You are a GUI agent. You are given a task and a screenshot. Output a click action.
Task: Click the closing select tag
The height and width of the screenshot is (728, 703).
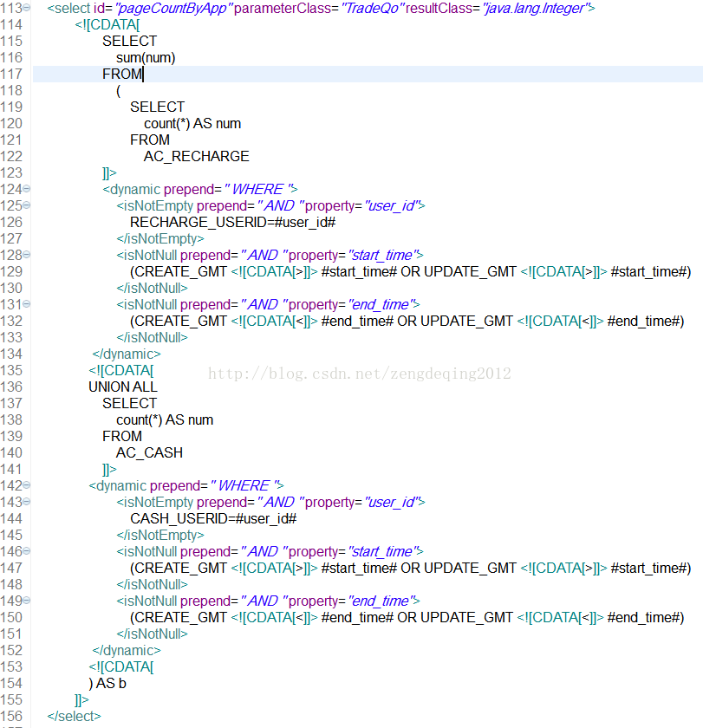click(74, 717)
